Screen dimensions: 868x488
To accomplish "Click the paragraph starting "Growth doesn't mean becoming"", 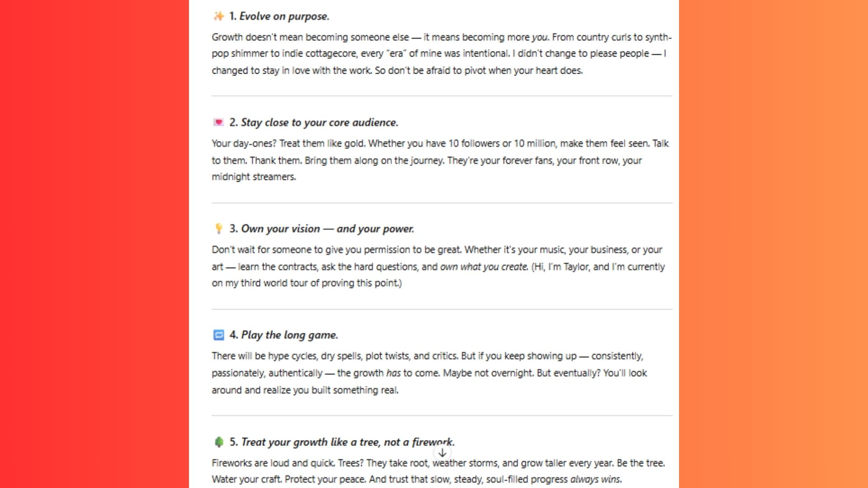I will (x=441, y=54).
